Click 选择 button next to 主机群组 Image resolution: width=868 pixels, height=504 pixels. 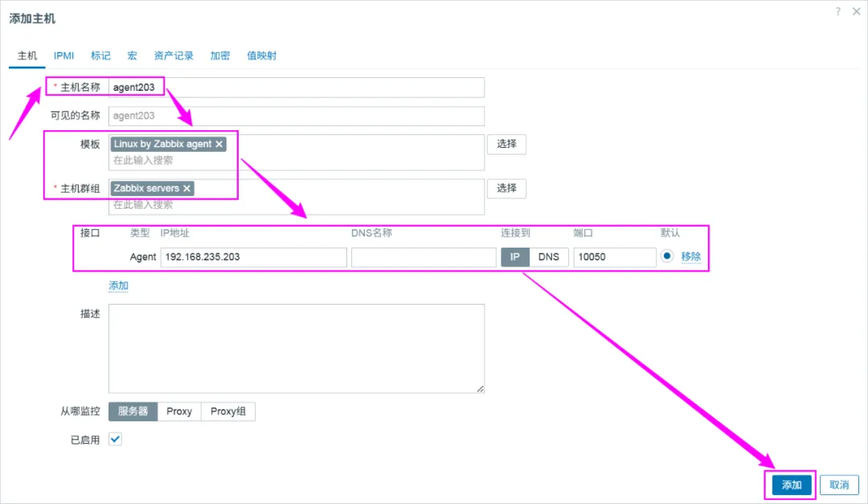tap(506, 188)
